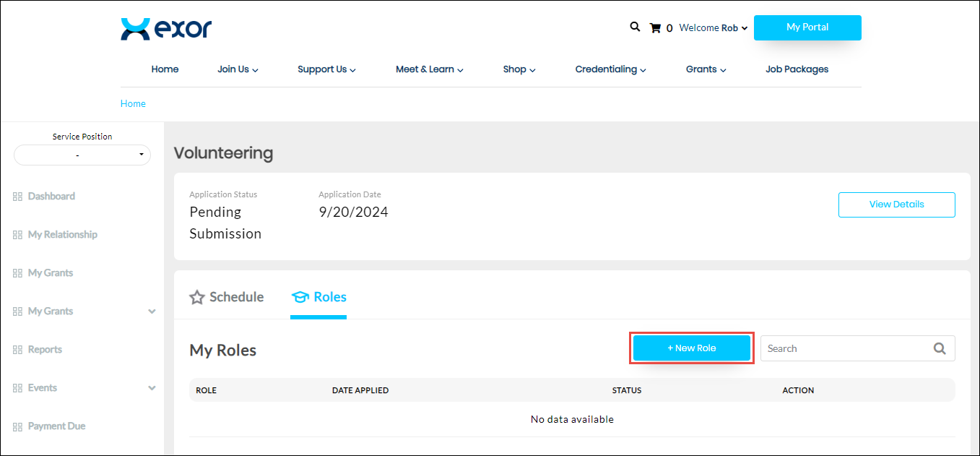The height and width of the screenshot is (456, 980).
Task: Click the + New Role button
Action: [x=692, y=348]
